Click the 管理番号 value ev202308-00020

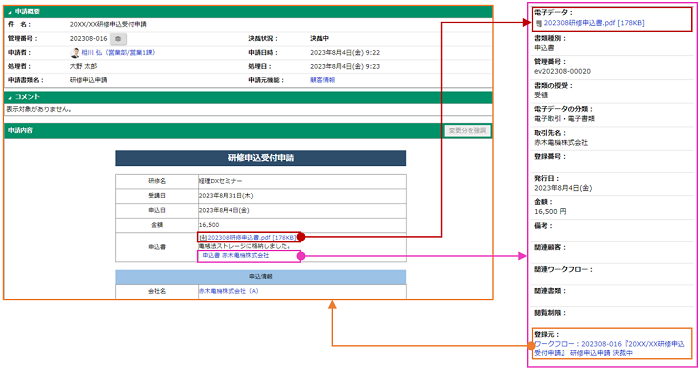click(562, 71)
